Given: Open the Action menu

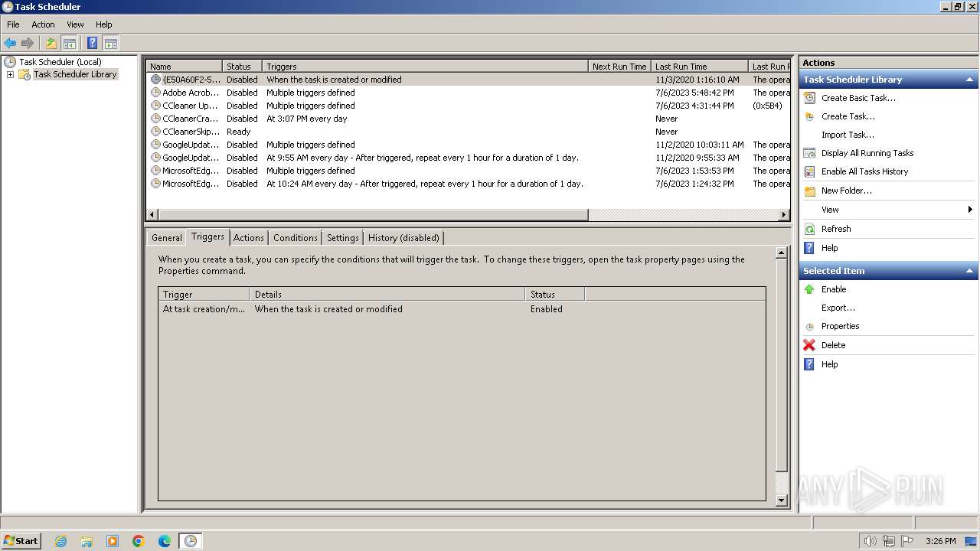Looking at the screenshot, I should 43,24.
